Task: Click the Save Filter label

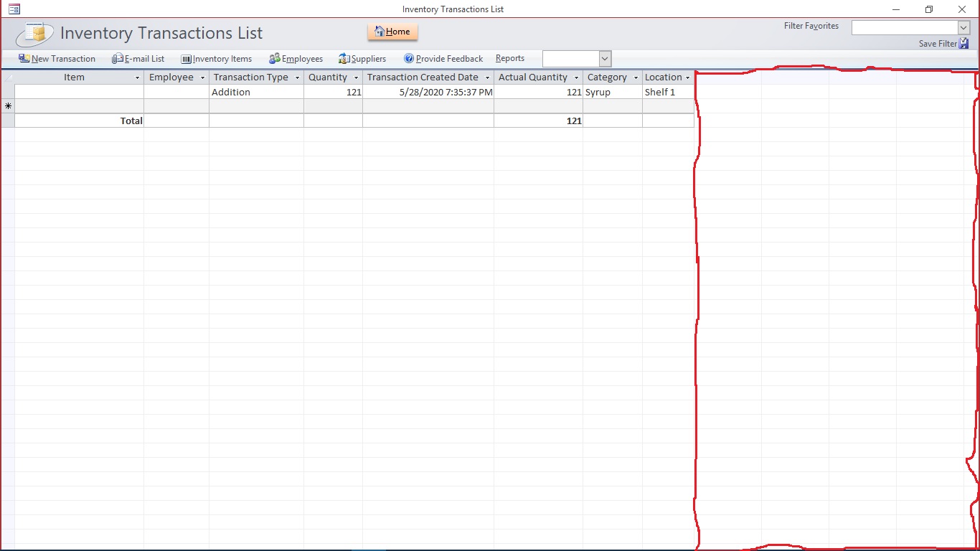Action: tap(938, 44)
